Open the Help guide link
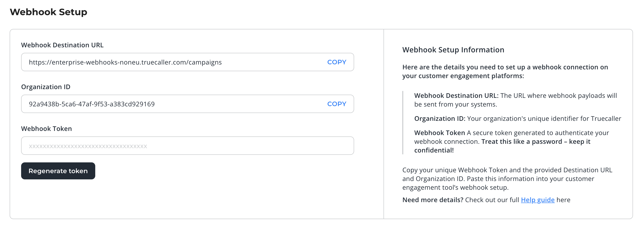Screen dimensions: 644x243 [x=538, y=200]
